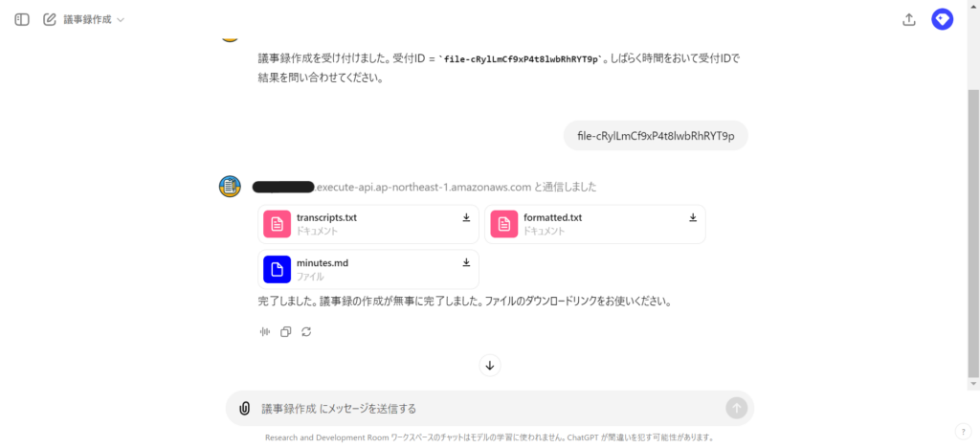This screenshot has height=448, width=980.
Task: Open the 議事録作成 GPT dropdown
Action: click(x=94, y=19)
